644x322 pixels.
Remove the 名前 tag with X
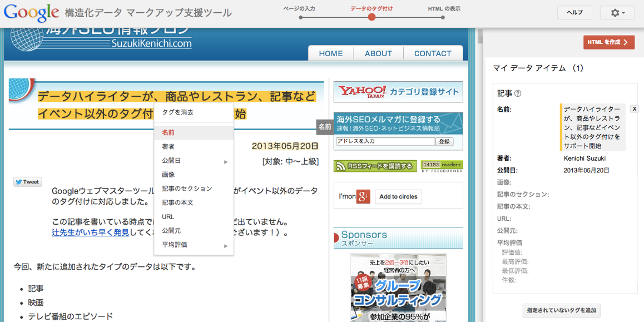point(635,109)
